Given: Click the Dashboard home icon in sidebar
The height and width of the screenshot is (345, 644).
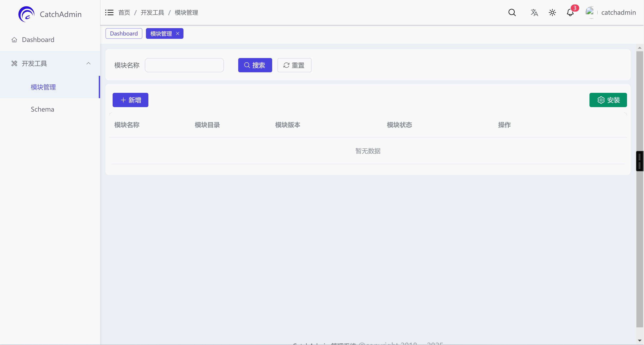Looking at the screenshot, I should (x=14, y=40).
